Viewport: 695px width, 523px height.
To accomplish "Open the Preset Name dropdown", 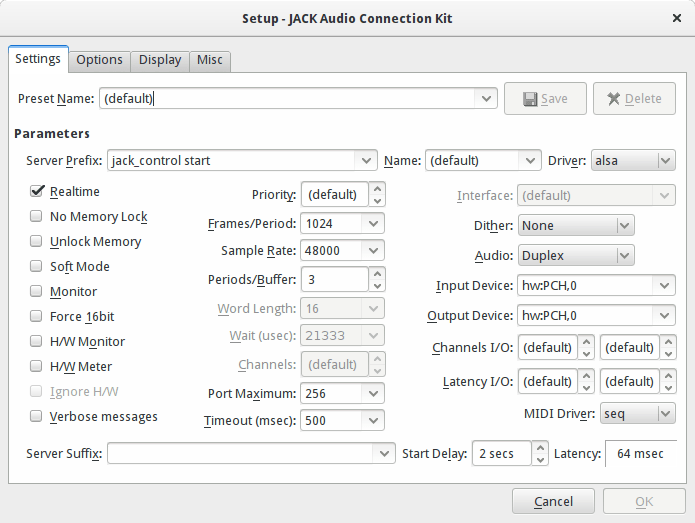I will pyautogui.click(x=486, y=98).
